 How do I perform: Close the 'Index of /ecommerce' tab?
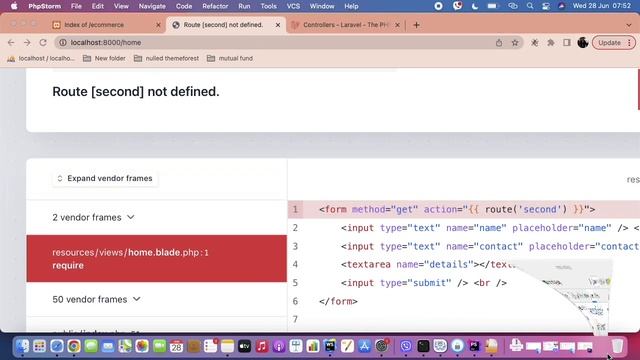[x=158, y=25]
